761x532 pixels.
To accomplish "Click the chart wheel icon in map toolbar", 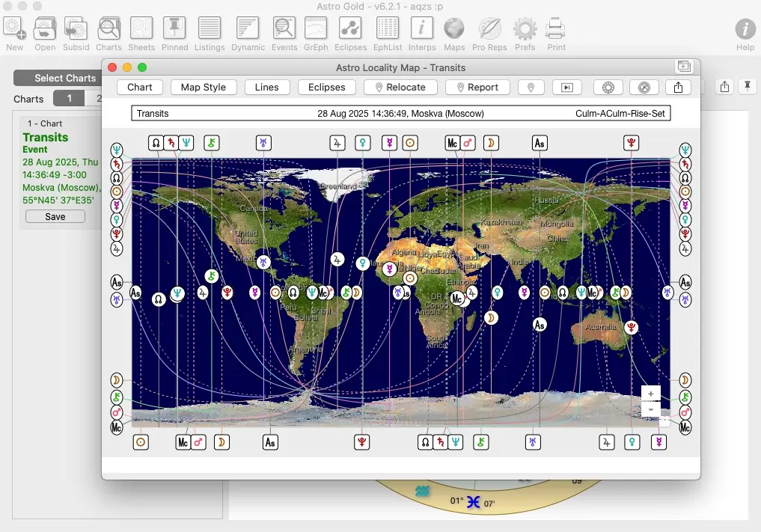I will pyautogui.click(x=608, y=88).
